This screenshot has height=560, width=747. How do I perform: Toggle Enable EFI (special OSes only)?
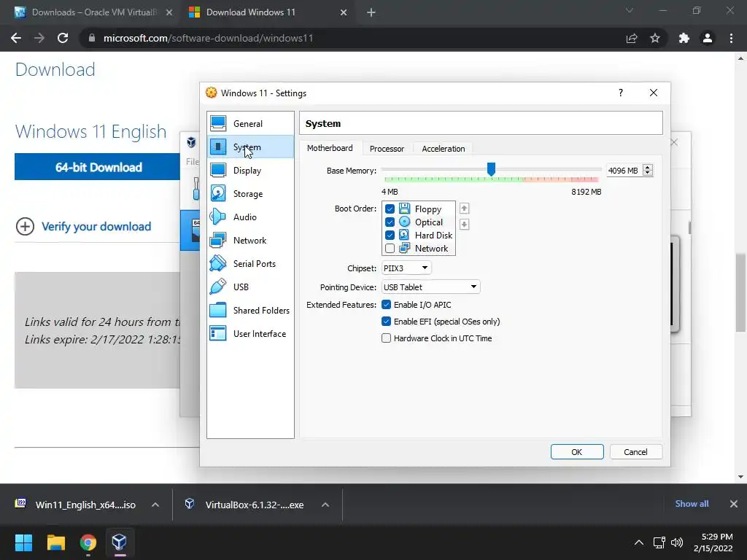click(x=387, y=322)
